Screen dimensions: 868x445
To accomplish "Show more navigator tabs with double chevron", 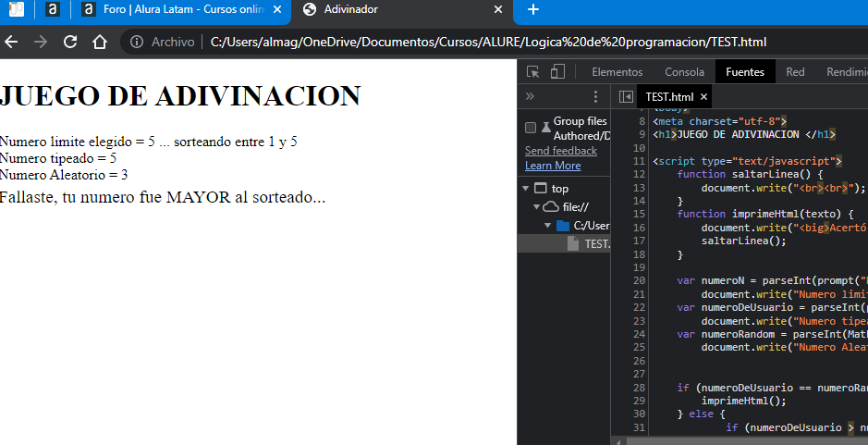I will click(530, 96).
